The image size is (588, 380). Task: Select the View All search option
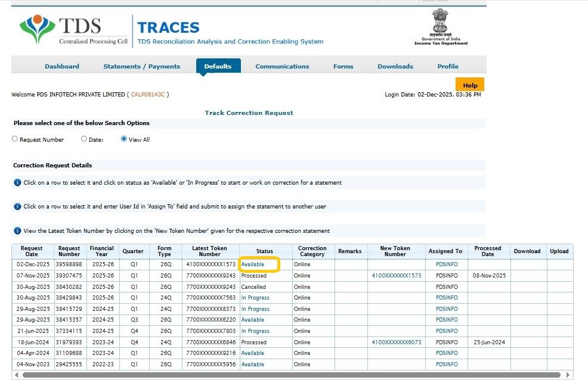point(124,139)
